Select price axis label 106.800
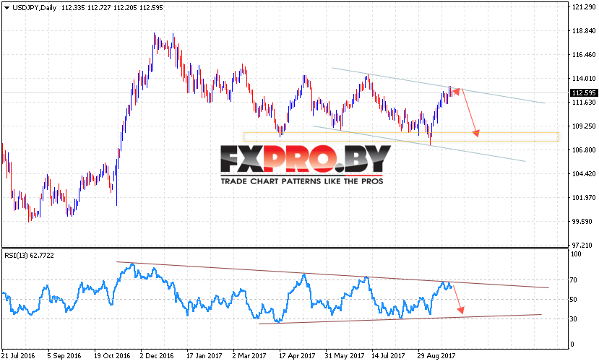The width and height of the screenshot is (599, 364). [x=584, y=149]
